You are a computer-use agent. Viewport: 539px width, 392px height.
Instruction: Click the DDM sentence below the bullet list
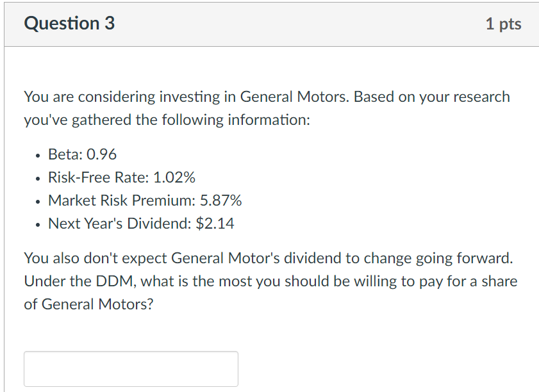(269, 281)
